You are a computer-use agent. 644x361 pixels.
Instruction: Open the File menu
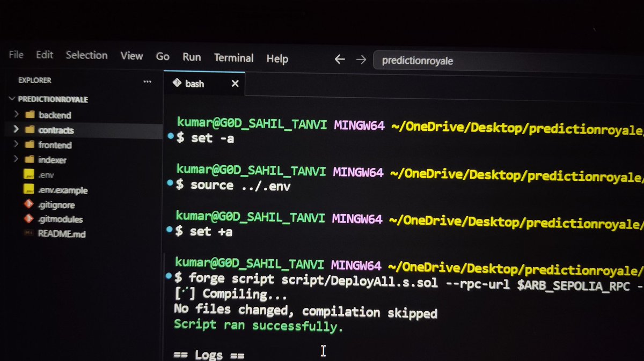16,55
